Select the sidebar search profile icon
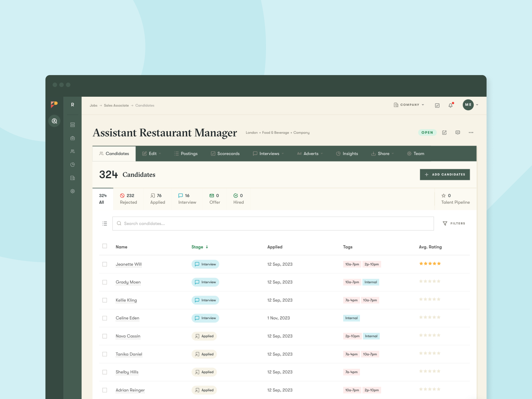532x399 pixels. 54,121
